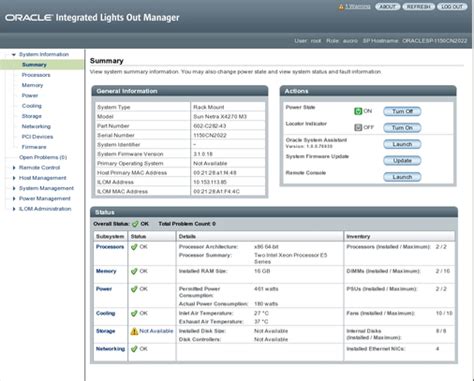Click the Status panel header
This screenshot has width=474, height=381.
[x=274, y=212]
